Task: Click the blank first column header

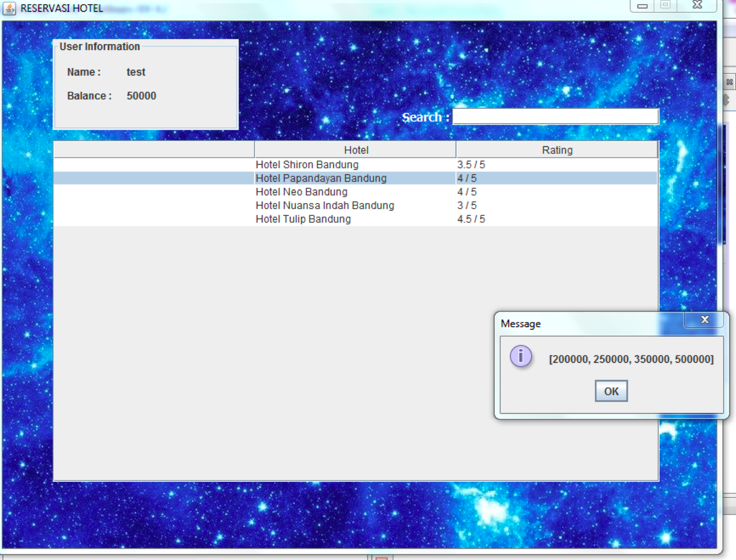Action: coord(154,150)
